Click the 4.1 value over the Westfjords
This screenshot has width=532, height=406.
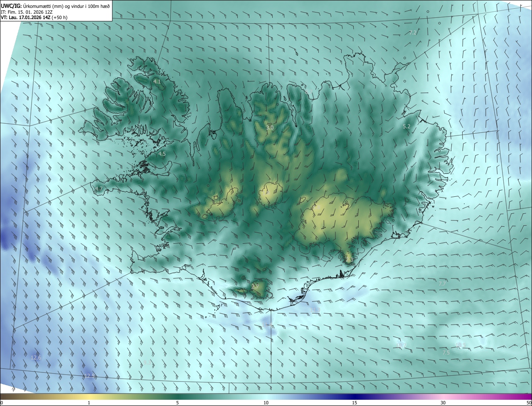[157, 82]
